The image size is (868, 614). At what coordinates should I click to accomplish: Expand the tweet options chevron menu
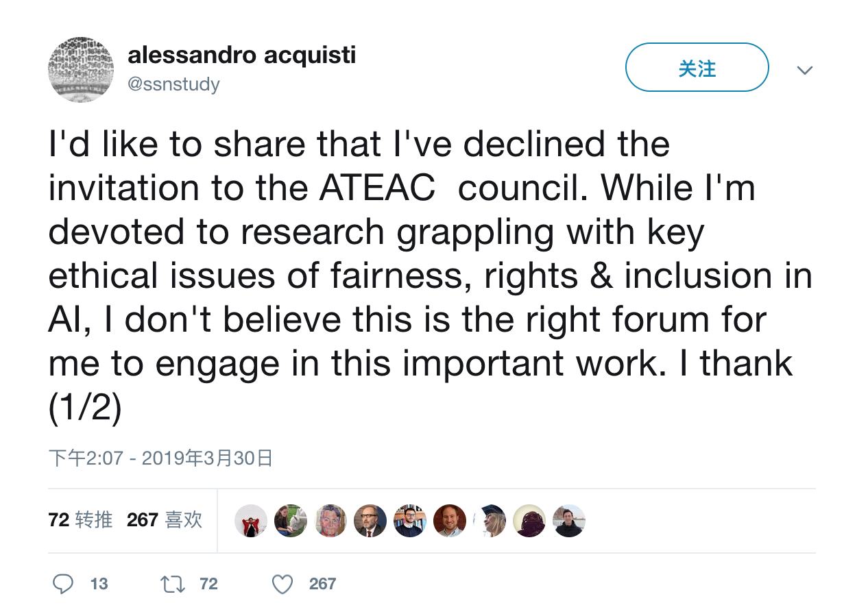tap(805, 70)
